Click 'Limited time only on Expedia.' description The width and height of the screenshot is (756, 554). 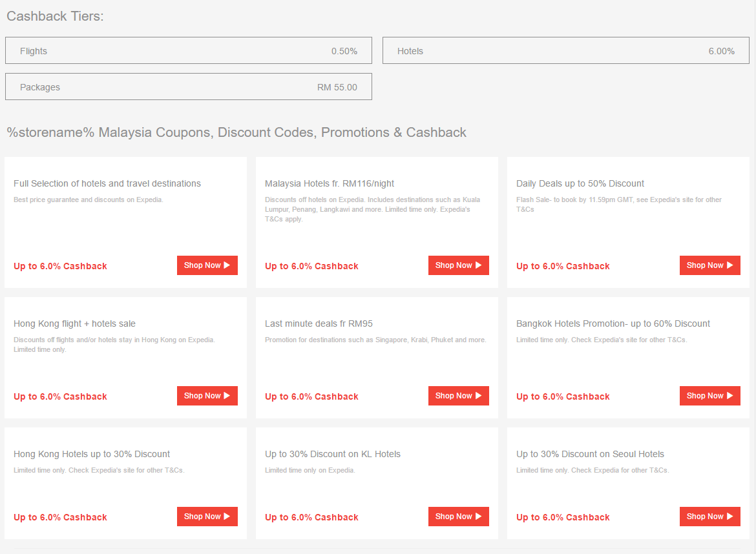click(x=310, y=471)
